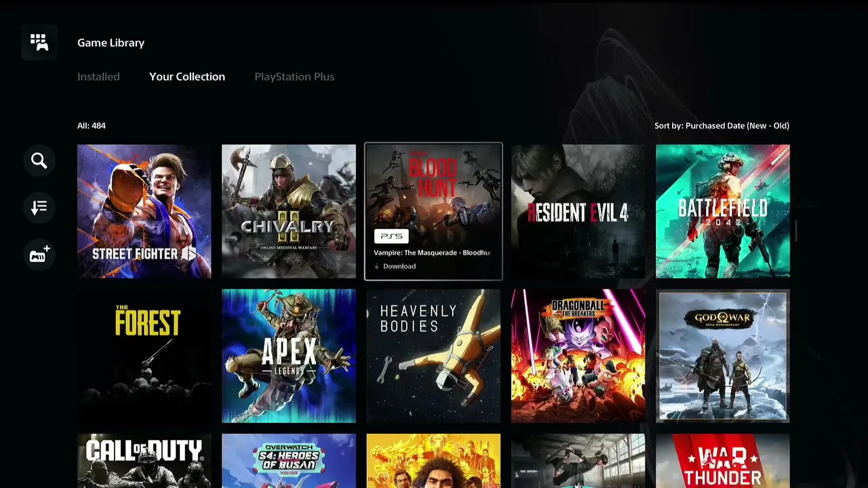Switch to the Installed tab
The width and height of the screenshot is (868, 488).
tap(98, 77)
